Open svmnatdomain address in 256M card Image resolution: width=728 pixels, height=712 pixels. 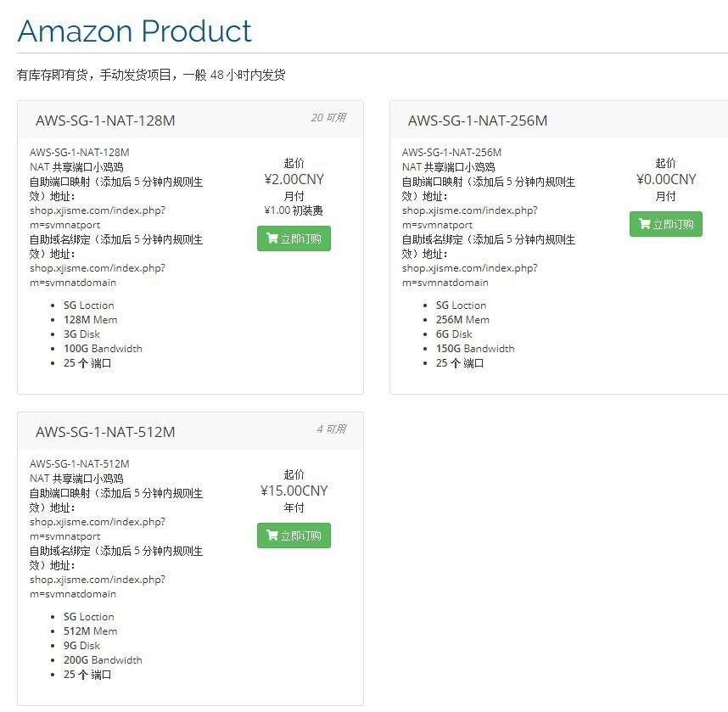click(x=470, y=275)
